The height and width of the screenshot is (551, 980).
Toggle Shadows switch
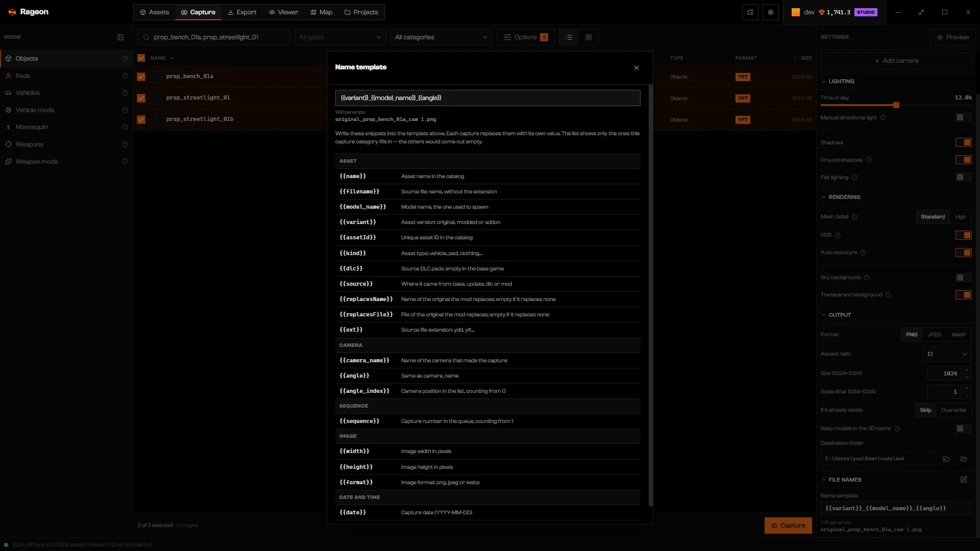coord(963,143)
